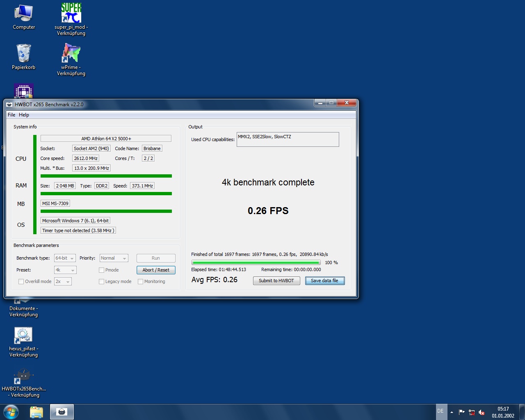
Task: Click the Timer type not detected value
Action: [78, 231]
